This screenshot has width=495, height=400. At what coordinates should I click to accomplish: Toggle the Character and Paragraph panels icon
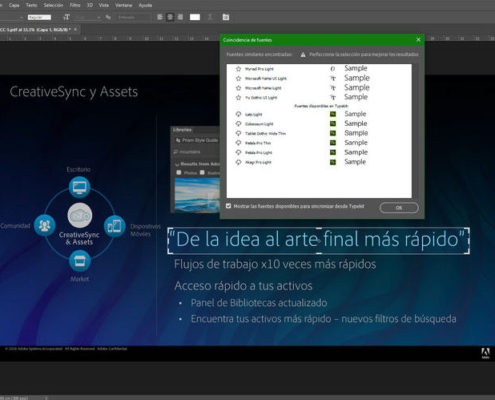(226, 17)
